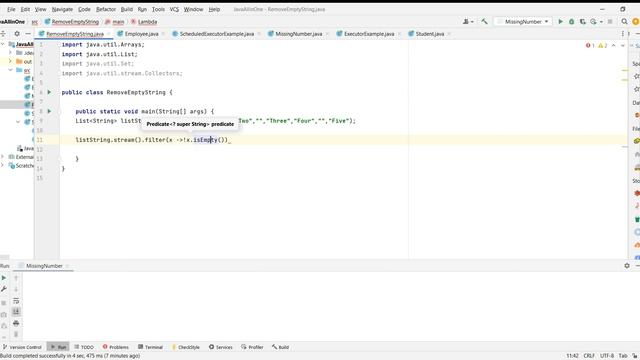Open Build tool window
The height and width of the screenshot is (360, 640).
pos(280,347)
